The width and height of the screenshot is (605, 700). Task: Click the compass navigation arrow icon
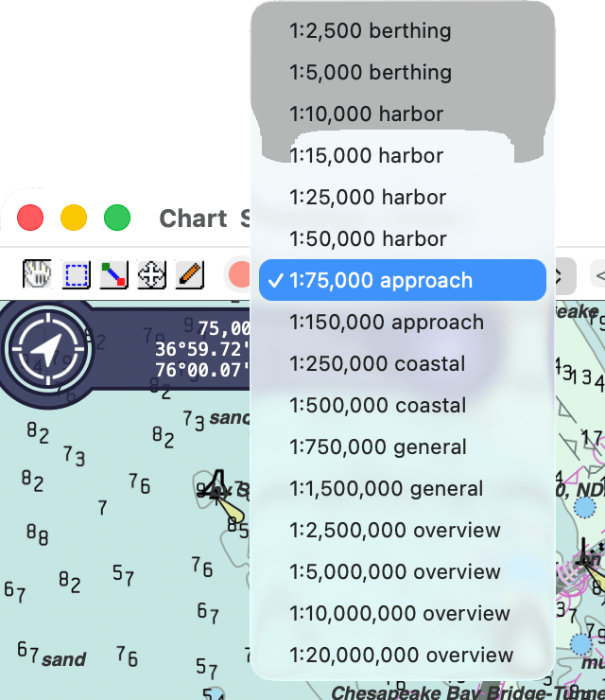[x=48, y=349]
